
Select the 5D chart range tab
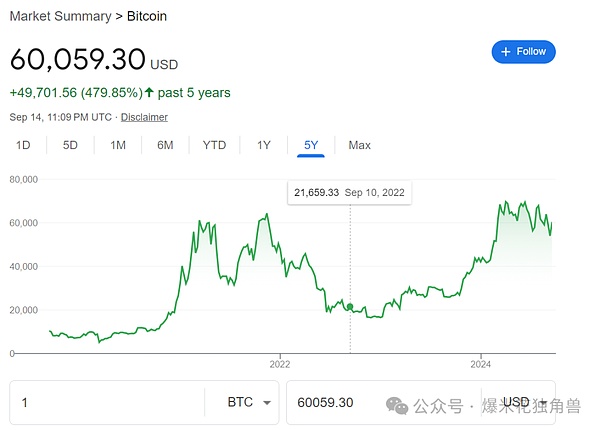click(70, 145)
